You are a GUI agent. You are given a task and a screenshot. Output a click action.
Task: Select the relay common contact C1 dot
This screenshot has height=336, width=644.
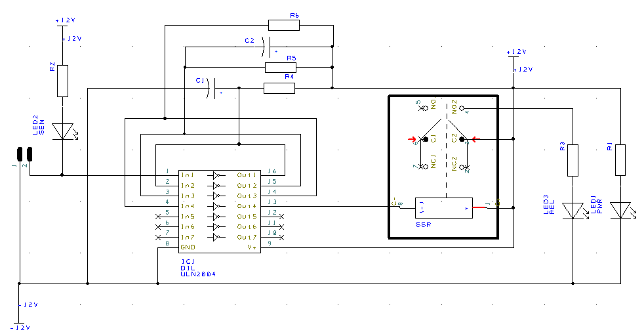click(426, 139)
